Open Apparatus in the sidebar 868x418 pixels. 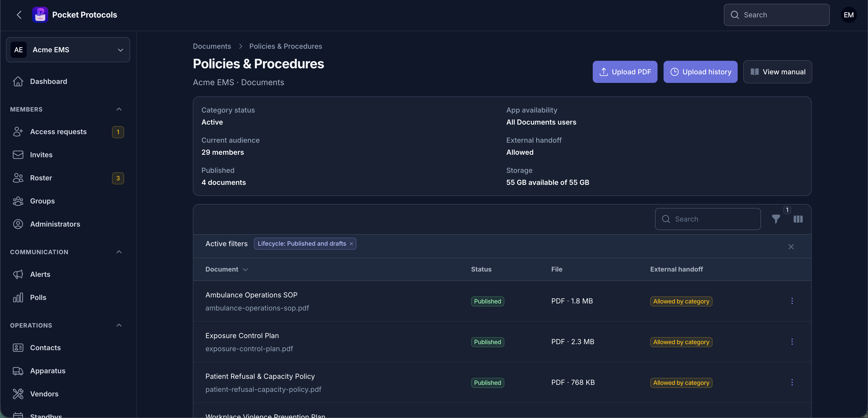[68, 371]
